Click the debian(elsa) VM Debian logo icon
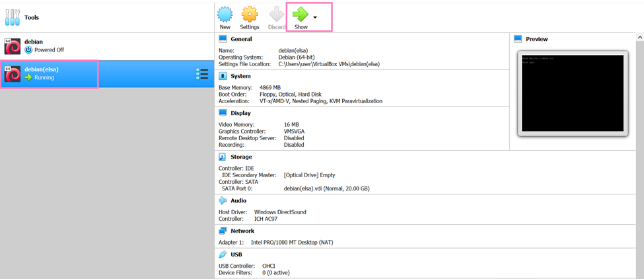Viewport: 644px width, 279px height. pyautogui.click(x=13, y=74)
